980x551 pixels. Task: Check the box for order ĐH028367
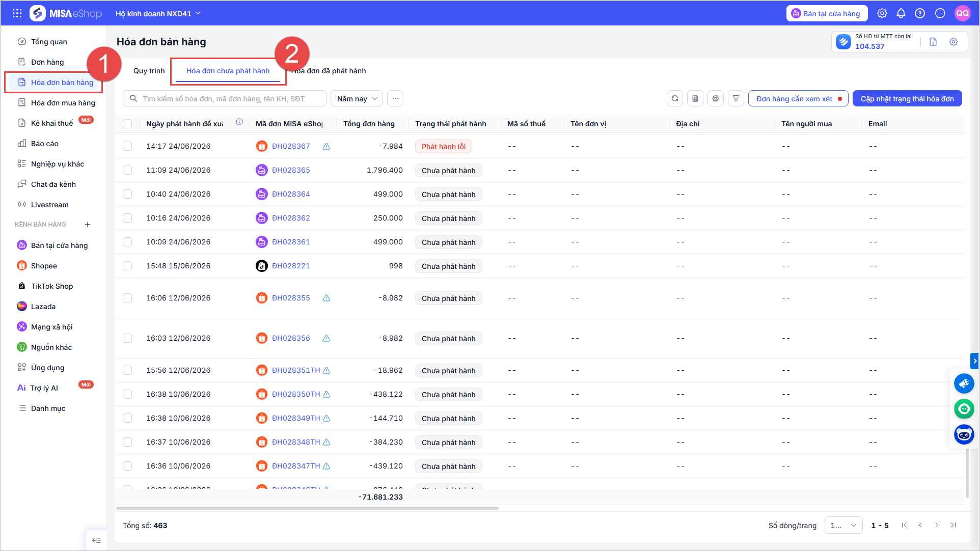point(127,146)
